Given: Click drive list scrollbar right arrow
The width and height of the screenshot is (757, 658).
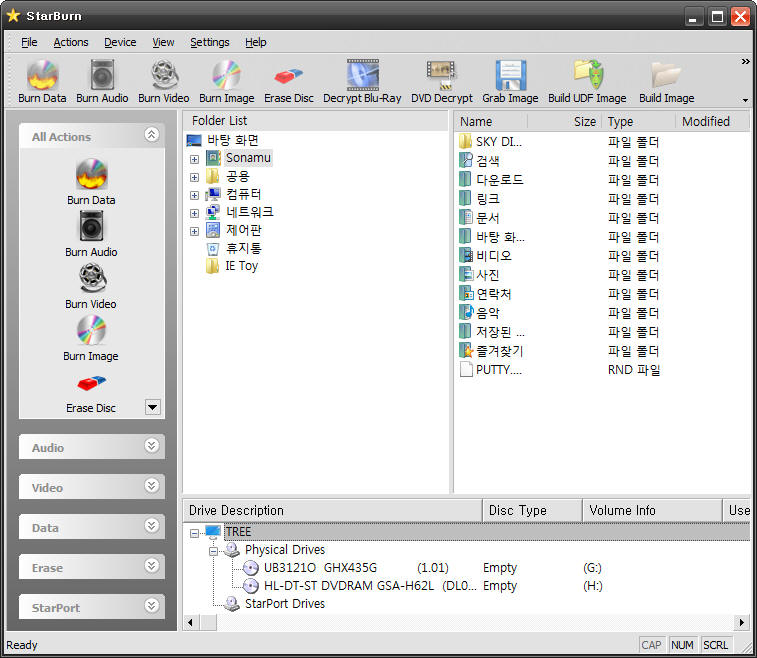Looking at the screenshot, I should pyautogui.click(x=742, y=623).
